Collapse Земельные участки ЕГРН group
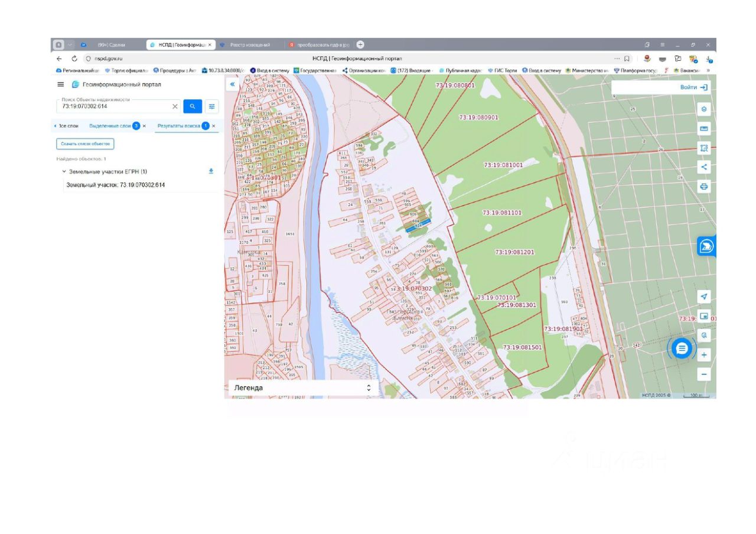This screenshot has height=534, width=756. pos(64,172)
